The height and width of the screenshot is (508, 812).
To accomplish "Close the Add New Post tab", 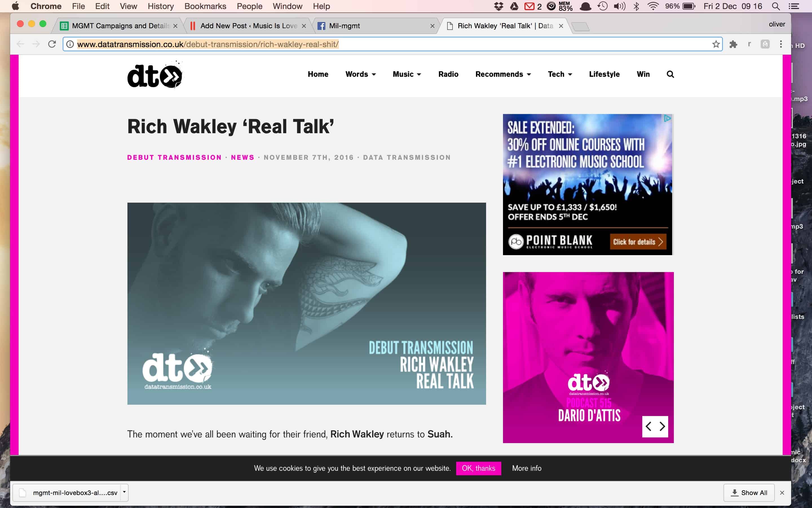I will point(304,26).
